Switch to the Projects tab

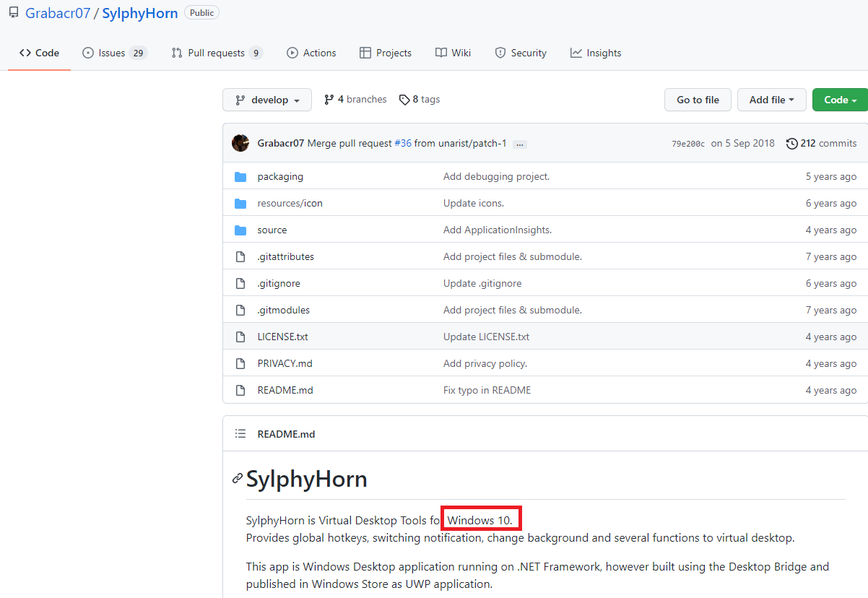(x=386, y=53)
